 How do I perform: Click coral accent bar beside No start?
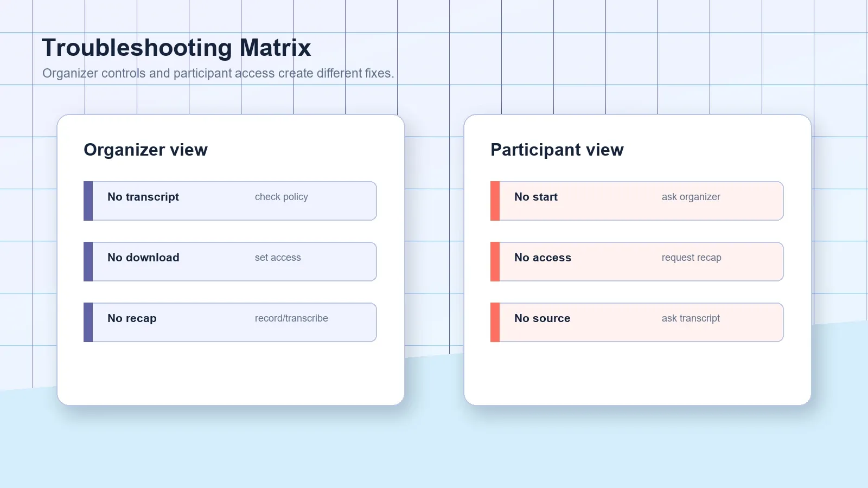tap(495, 201)
